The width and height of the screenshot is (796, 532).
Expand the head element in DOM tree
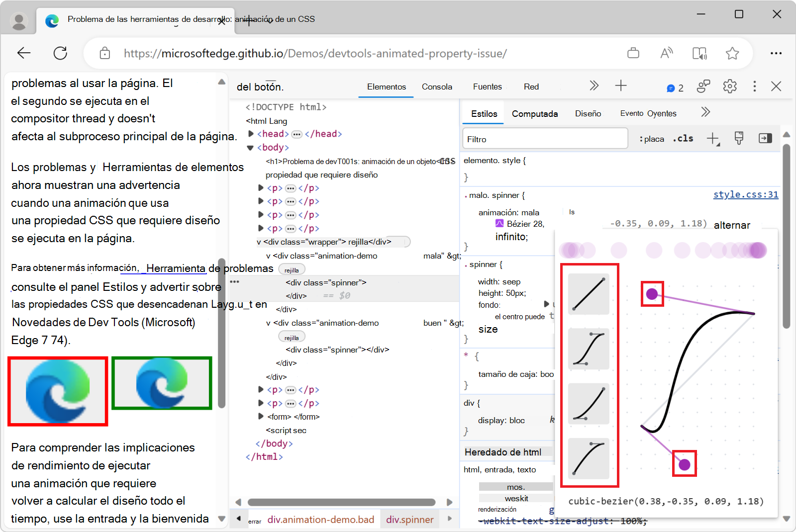click(x=250, y=133)
